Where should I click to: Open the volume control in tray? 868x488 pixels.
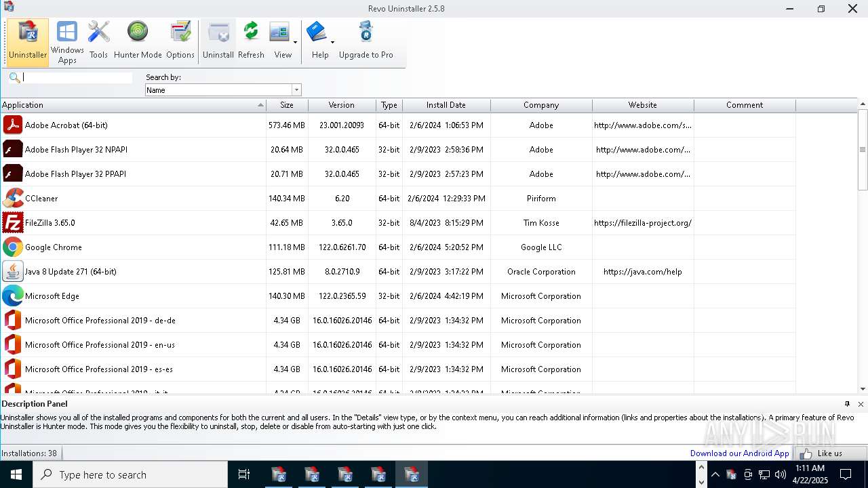[781, 474]
